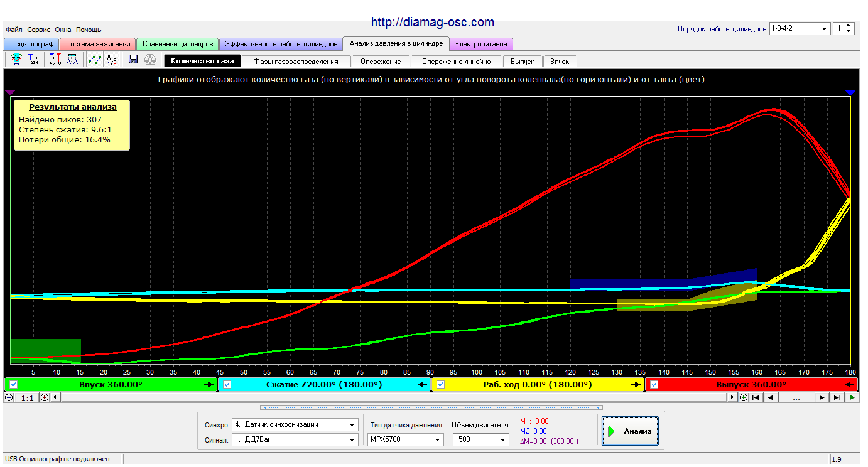The height and width of the screenshot is (467, 868).
Task: Click the blue triangle marker M2
Action: (850, 92)
